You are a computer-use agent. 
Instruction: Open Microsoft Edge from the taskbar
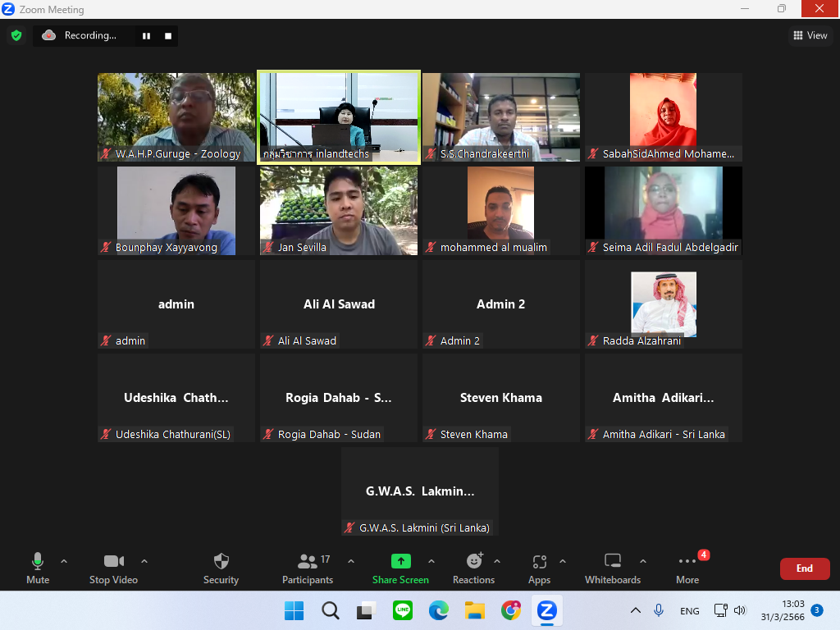(439, 610)
